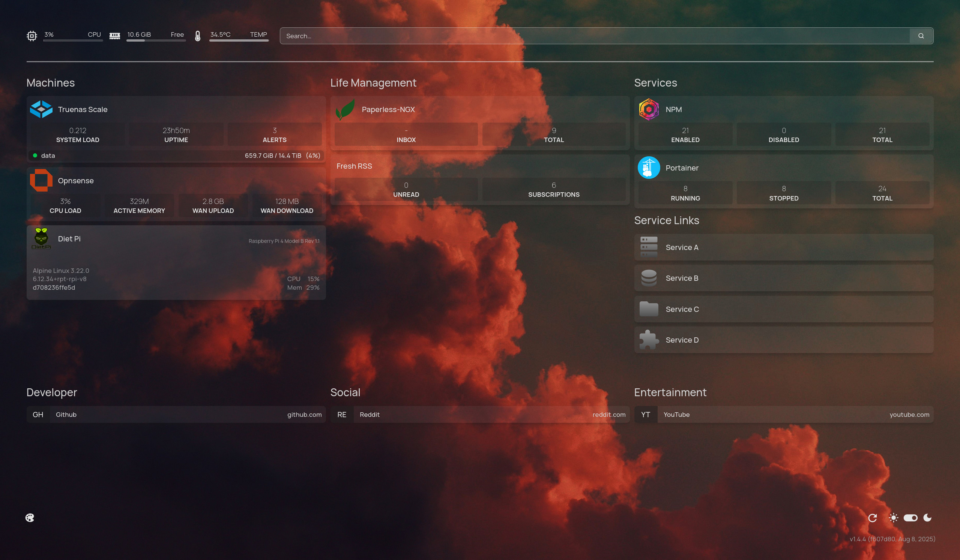Screen dimensions: 960x560
Task: Click the data pool usage row
Action: click(x=176, y=155)
